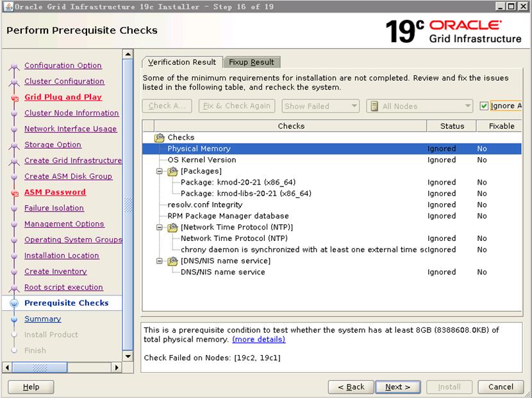Click the Fix & Check Again button
Viewport: 532px width, 398px height.
pyautogui.click(x=237, y=106)
